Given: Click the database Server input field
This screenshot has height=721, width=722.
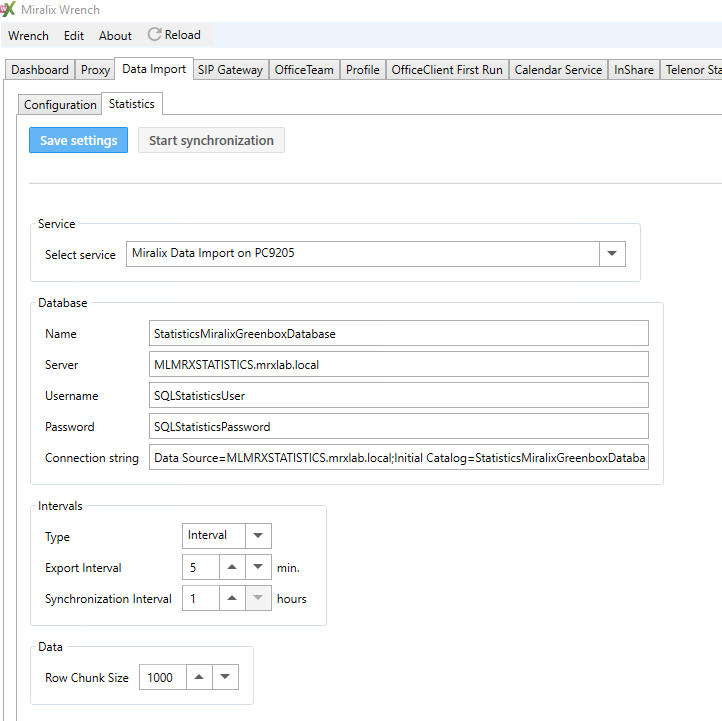Looking at the screenshot, I should [x=399, y=364].
